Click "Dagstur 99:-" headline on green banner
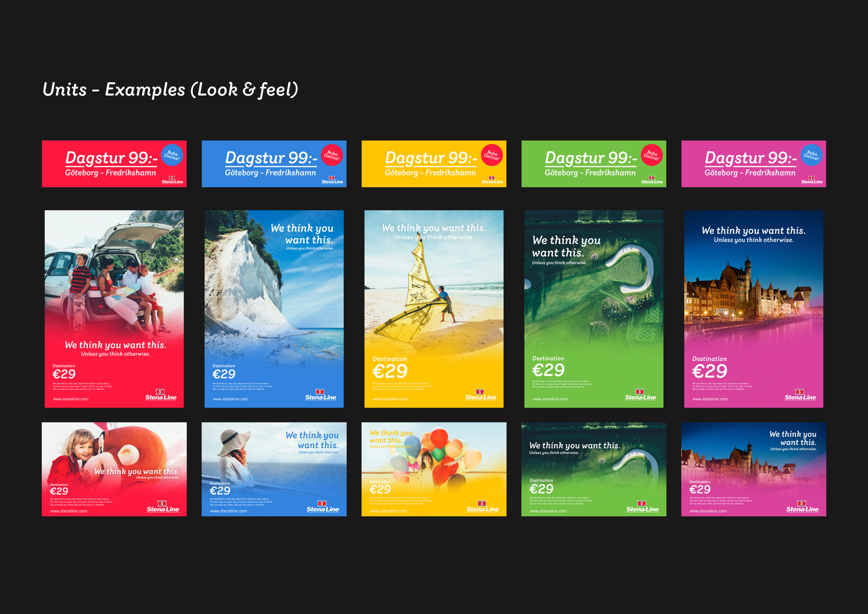 click(591, 158)
